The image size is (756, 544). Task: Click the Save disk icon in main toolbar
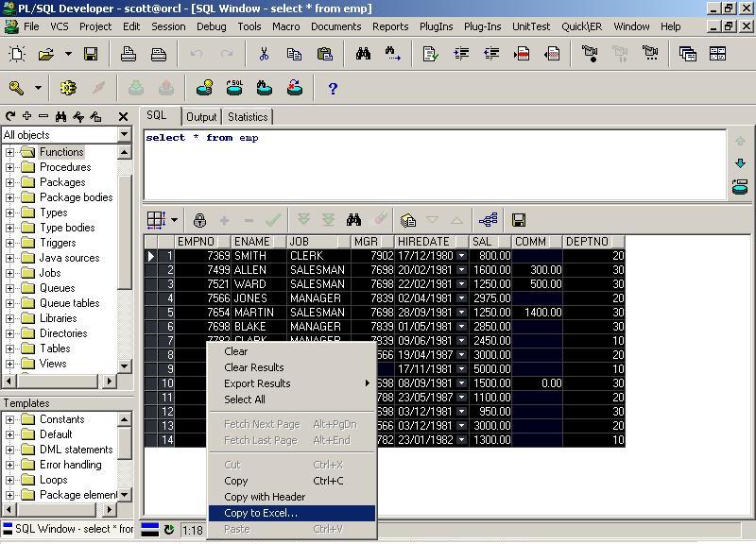coord(91,55)
